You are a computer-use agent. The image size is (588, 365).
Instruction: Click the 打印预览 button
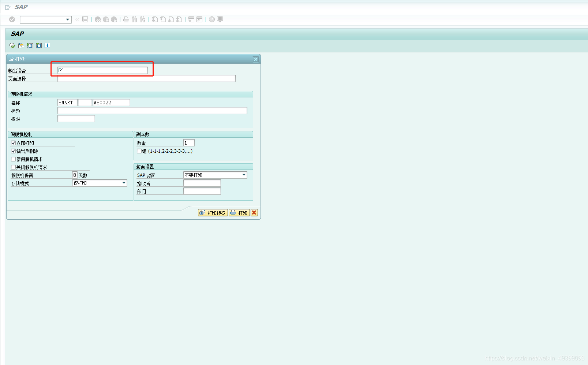[213, 213]
